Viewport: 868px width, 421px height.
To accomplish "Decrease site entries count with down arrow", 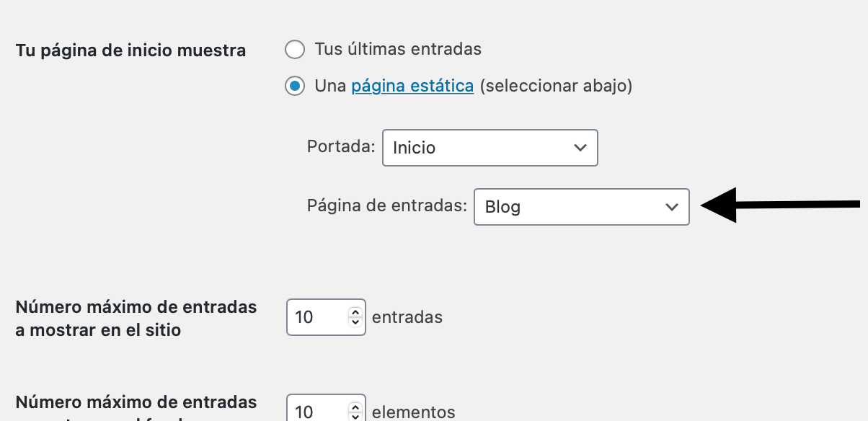I will (x=354, y=322).
